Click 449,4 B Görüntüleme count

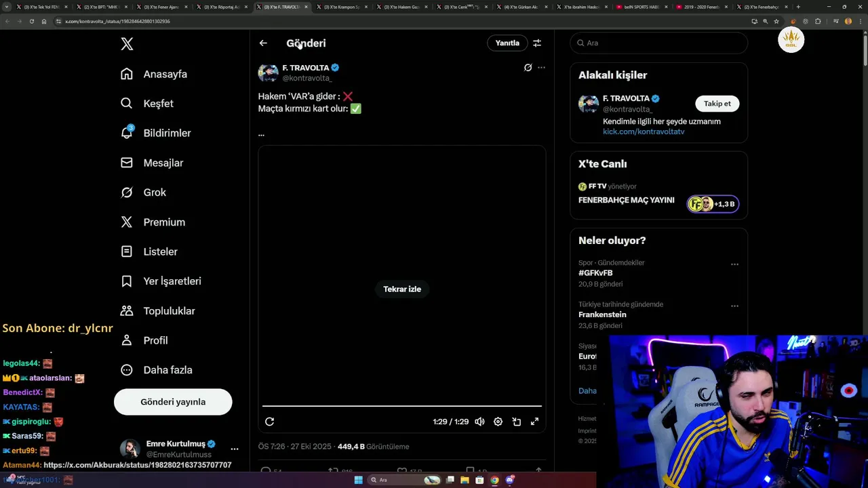point(373,447)
